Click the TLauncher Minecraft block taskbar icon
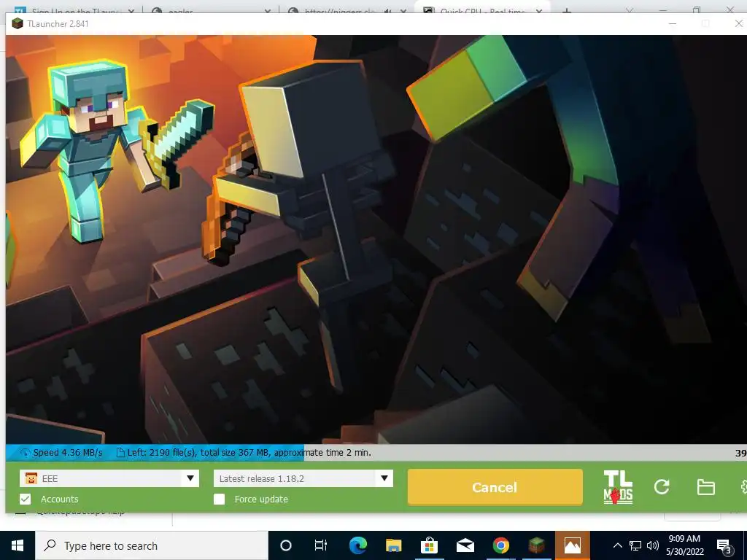The height and width of the screenshot is (560, 747). (x=536, y=545)
